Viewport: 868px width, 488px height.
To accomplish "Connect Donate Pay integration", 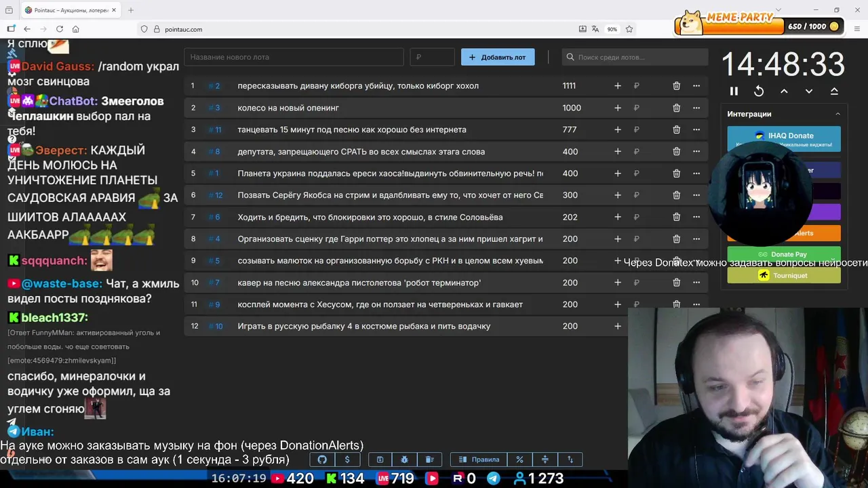I will coord(783,254).
